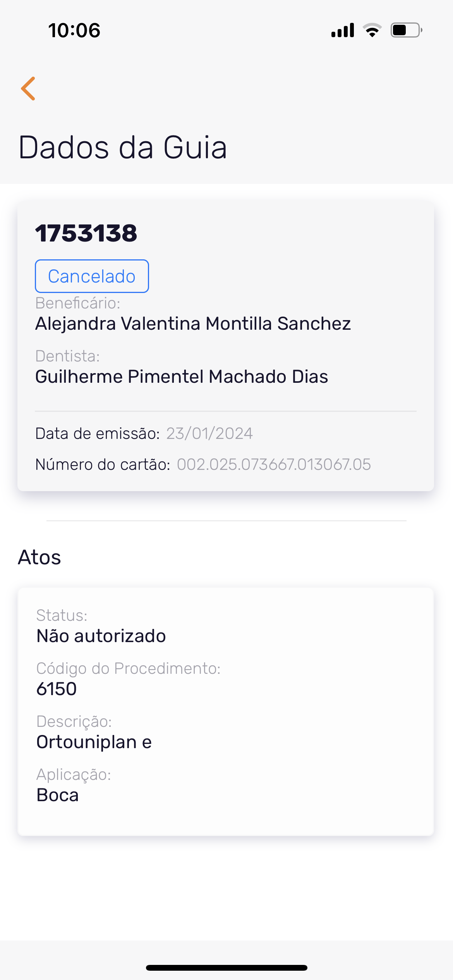Tap the Ortouniplan e description

point(94,742)
